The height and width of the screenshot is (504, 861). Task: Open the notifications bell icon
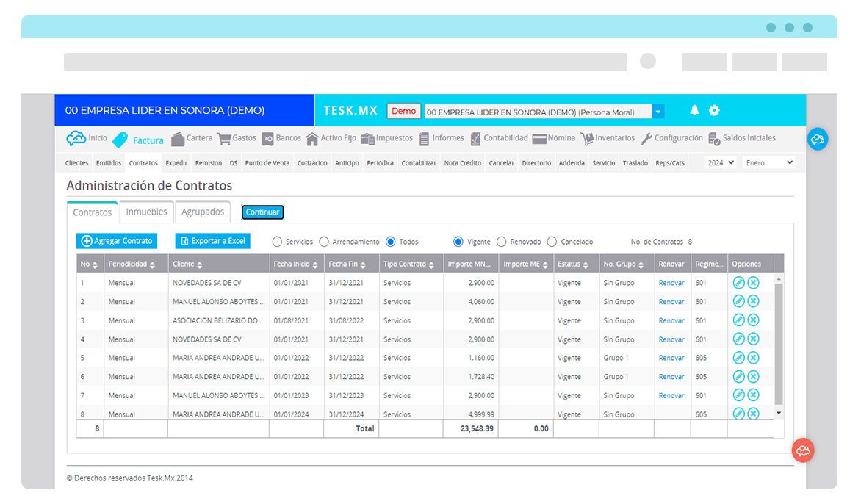[694, 109]
